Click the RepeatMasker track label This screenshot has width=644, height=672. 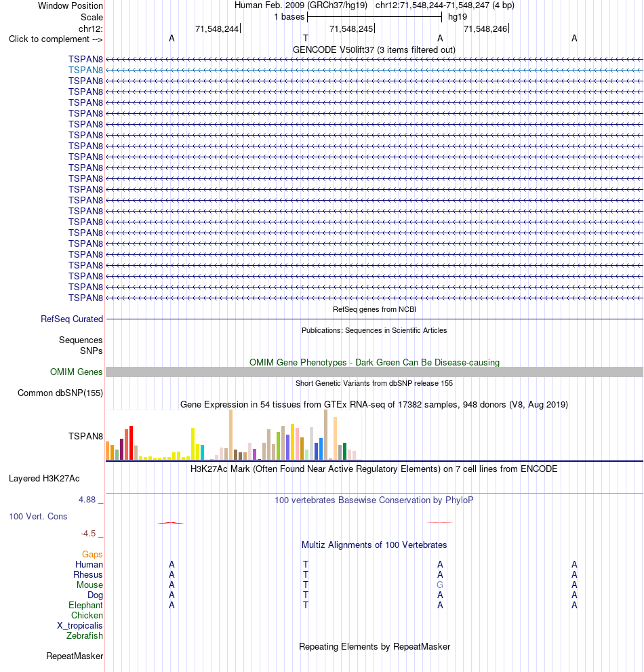[75, 656]
